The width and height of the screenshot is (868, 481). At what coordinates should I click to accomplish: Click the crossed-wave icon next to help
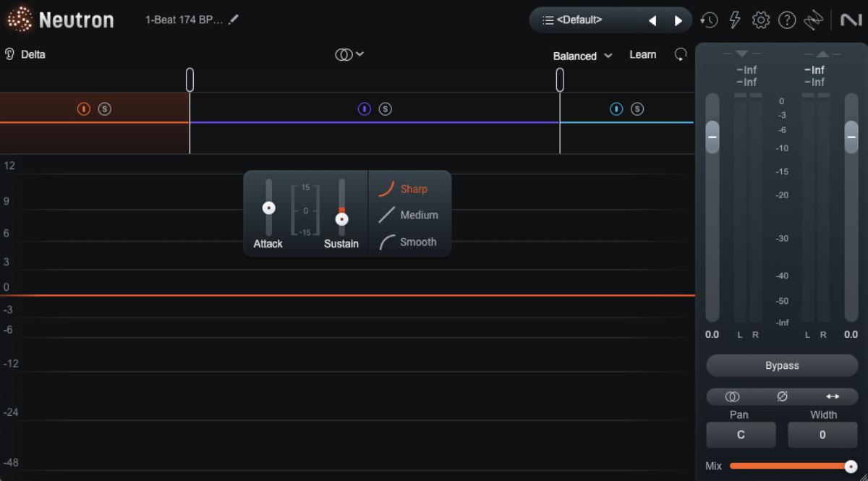coord(814,20)
